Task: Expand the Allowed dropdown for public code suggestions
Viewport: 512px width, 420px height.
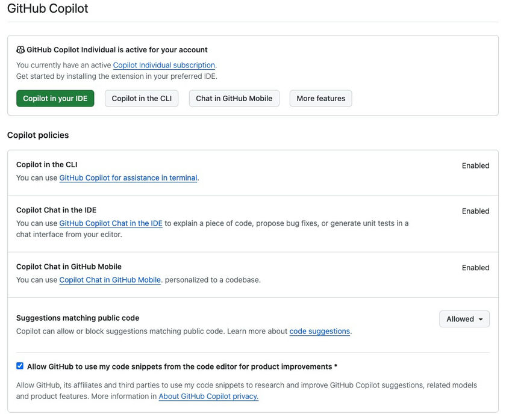Action: click(464, 319)
